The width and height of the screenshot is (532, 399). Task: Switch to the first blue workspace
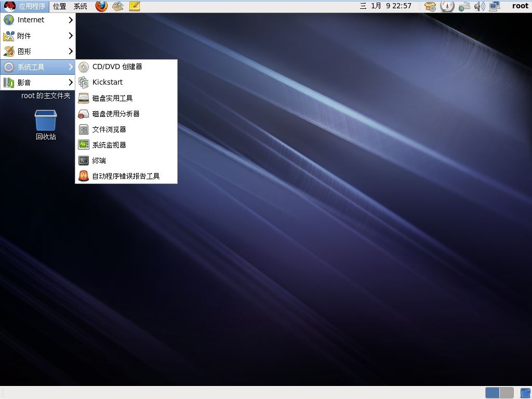coord(493,393)
